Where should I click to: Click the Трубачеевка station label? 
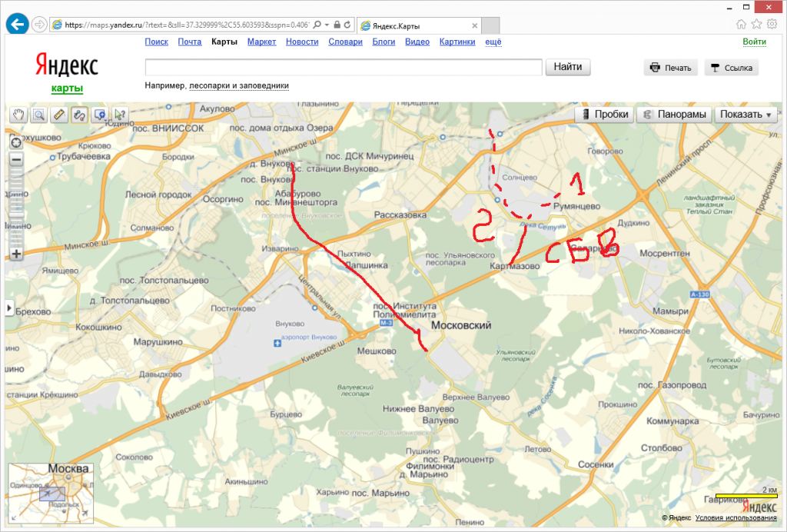83,157
